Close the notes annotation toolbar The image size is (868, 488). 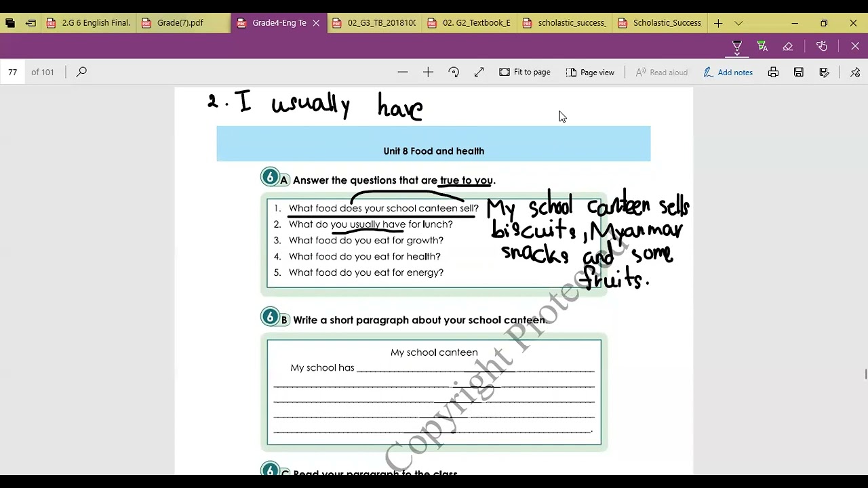coord(855,47)
